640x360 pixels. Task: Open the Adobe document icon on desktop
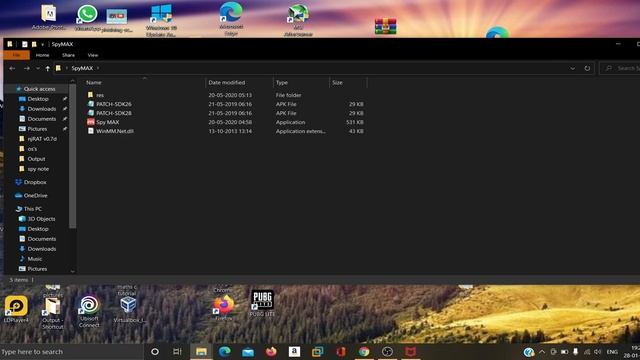[49, 18]
